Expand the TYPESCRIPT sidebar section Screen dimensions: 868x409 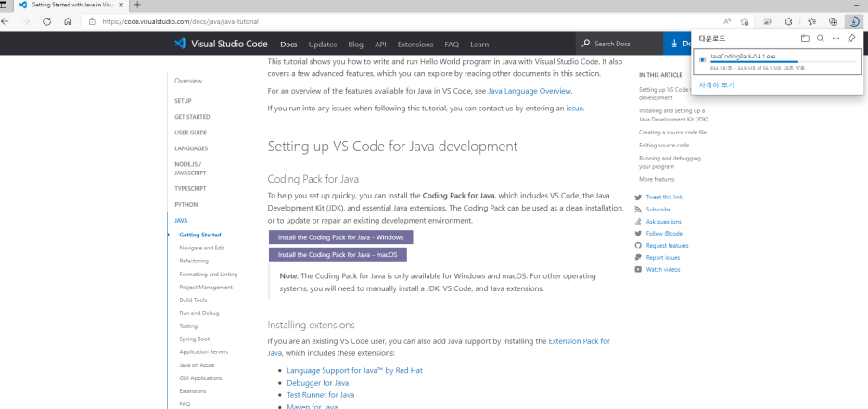pos(190,188)
